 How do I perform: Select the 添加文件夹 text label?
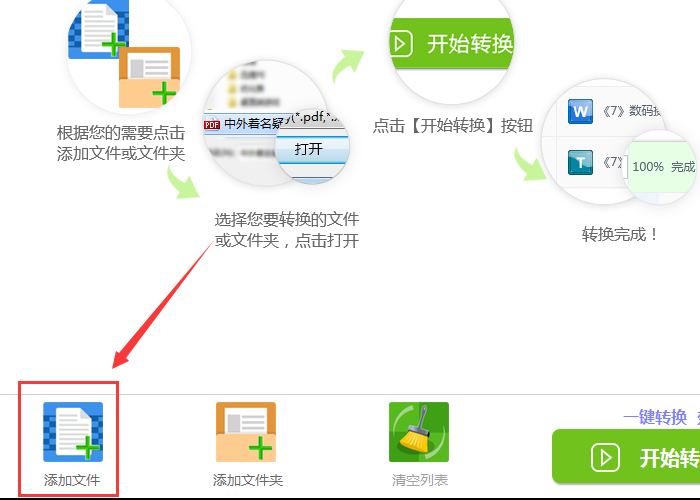coord(248,480)
